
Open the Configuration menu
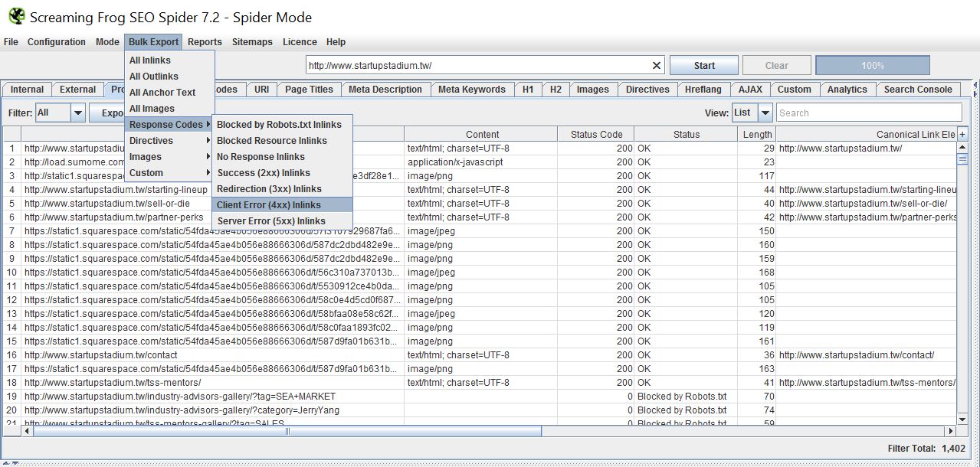coord(57,42)
